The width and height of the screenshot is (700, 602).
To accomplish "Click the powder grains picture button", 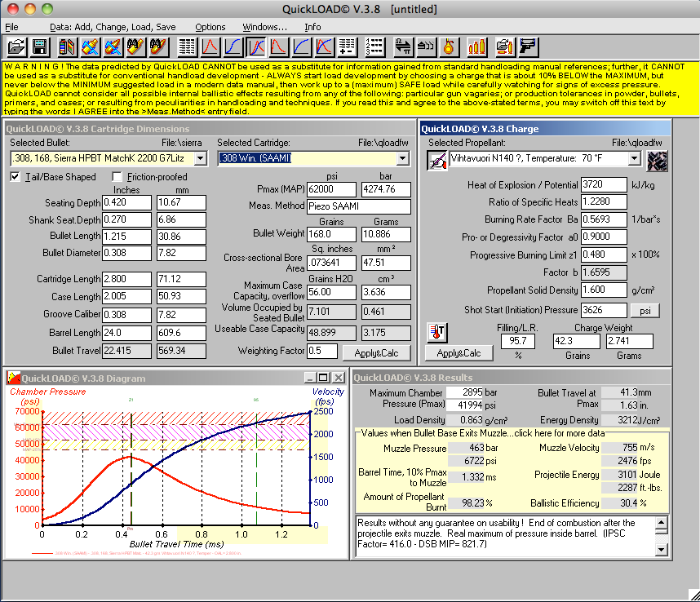I will point(657,161).
